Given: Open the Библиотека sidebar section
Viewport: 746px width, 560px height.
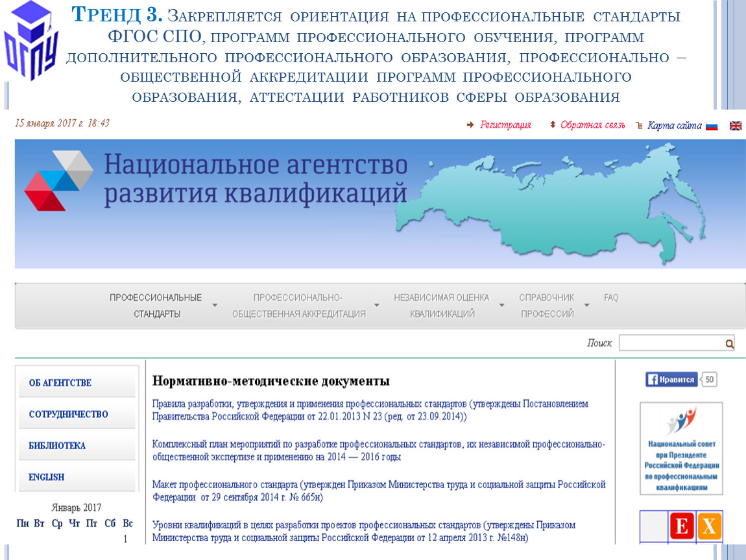Looking at the screenshot, I should [x=77, y=445].
